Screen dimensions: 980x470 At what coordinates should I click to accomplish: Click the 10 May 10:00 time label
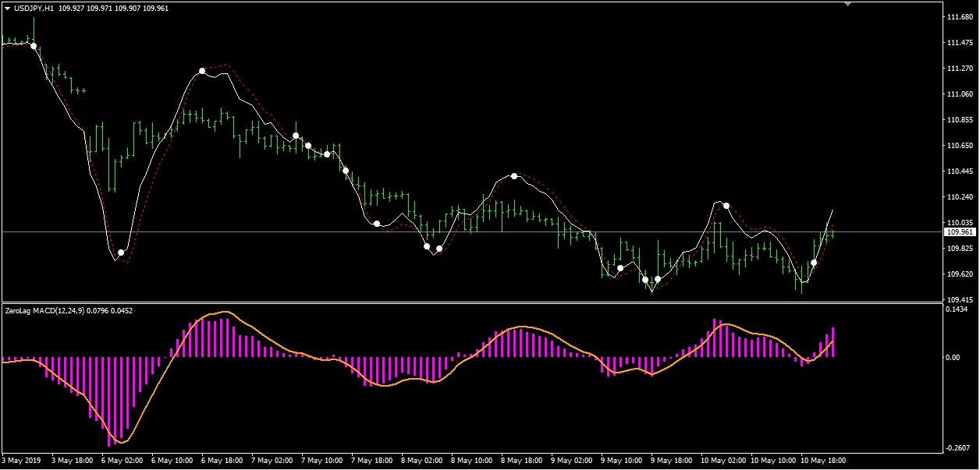point(772,461)
